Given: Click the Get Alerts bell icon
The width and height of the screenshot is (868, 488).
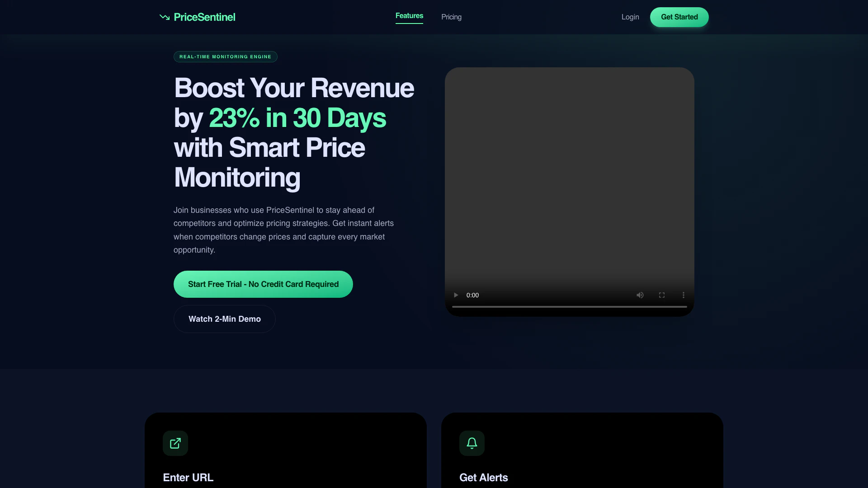Looking at the screenshot, I should pos(472,443).
